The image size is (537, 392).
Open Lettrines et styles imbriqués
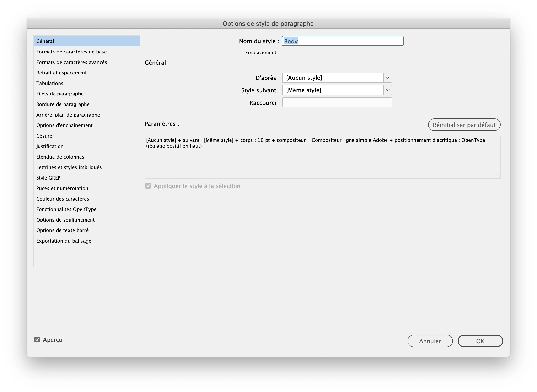[x=69, y=167]
